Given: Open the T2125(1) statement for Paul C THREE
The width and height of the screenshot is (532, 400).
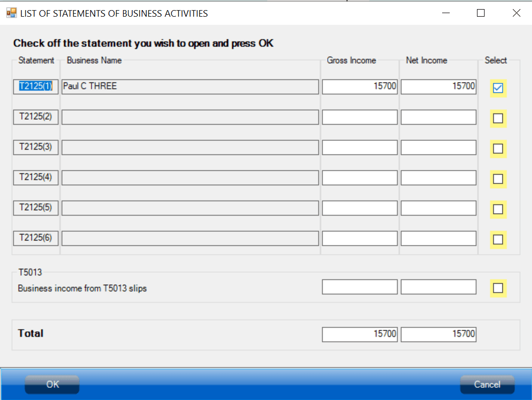Looking at the screenshot, I should pyautogui.click(x=35, y=86).
